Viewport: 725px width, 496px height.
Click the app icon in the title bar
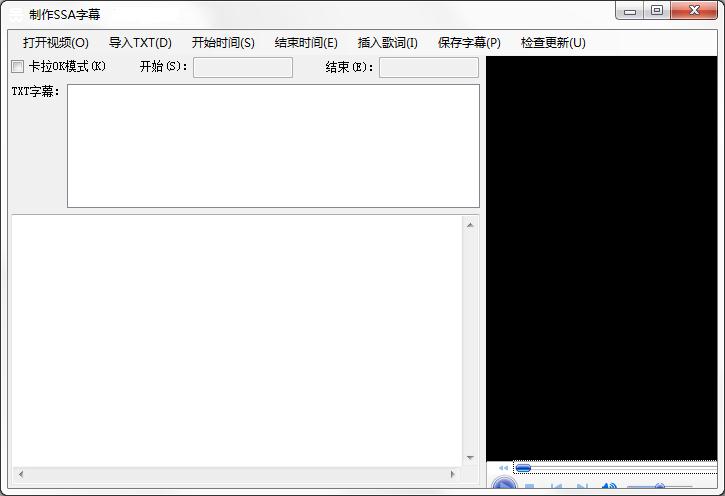click(x=16, y=15)
